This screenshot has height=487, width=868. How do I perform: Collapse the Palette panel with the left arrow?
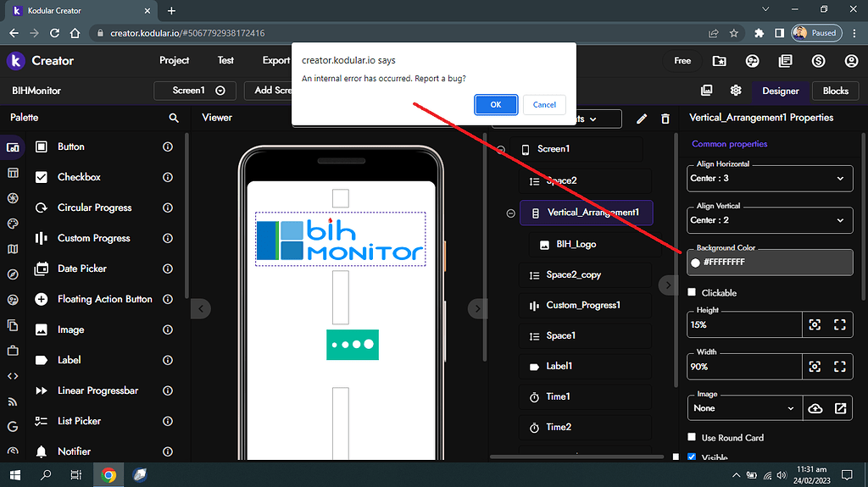point(201,309)
